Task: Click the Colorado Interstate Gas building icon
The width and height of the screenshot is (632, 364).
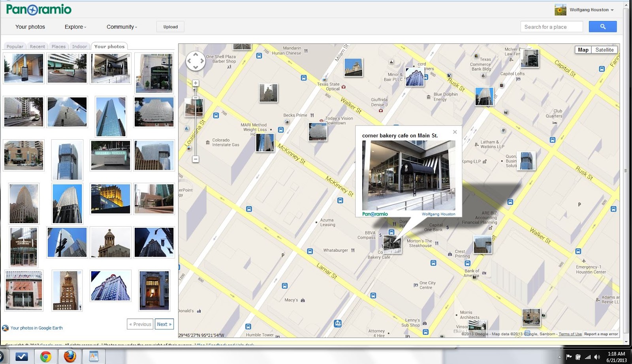Action: coord(208,143)
